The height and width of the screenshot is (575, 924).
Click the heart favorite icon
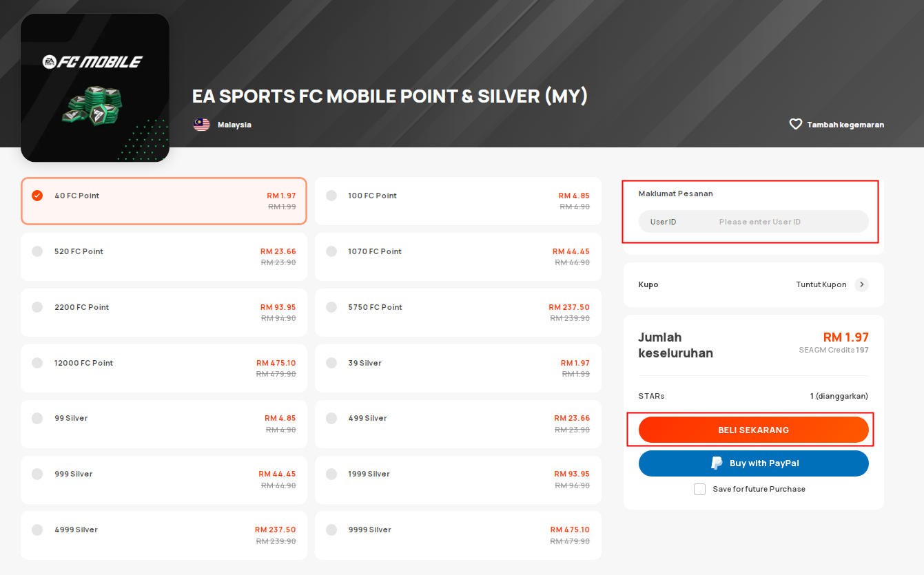[796, 125]
